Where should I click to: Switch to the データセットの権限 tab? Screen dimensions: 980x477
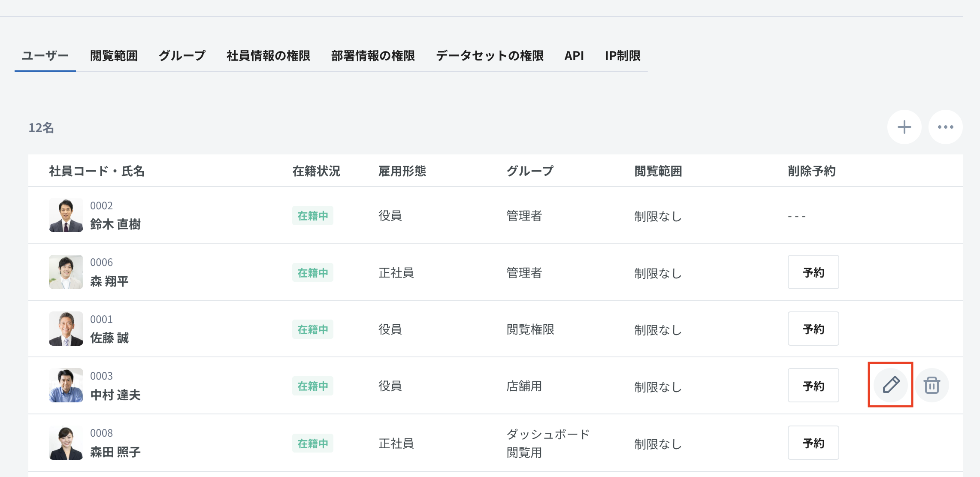pos(490,56)
